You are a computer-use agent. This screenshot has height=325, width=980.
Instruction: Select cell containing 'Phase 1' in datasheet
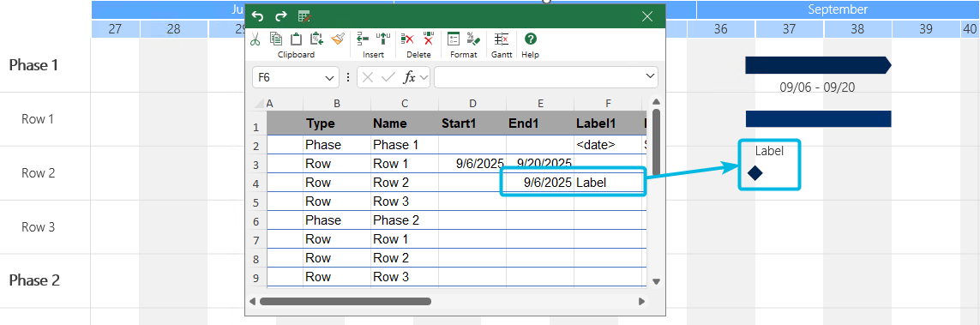point(405,145)
